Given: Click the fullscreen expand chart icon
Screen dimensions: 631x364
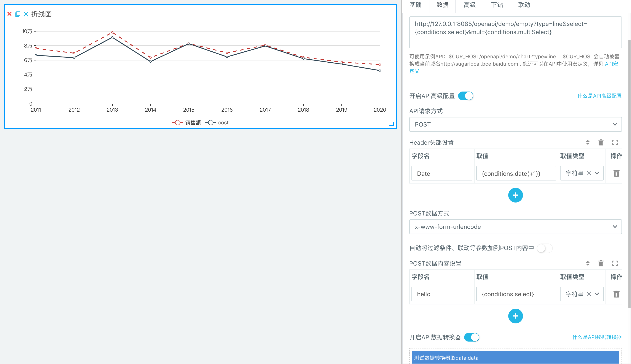Looking at the screenshot, I should coord(26,14).
